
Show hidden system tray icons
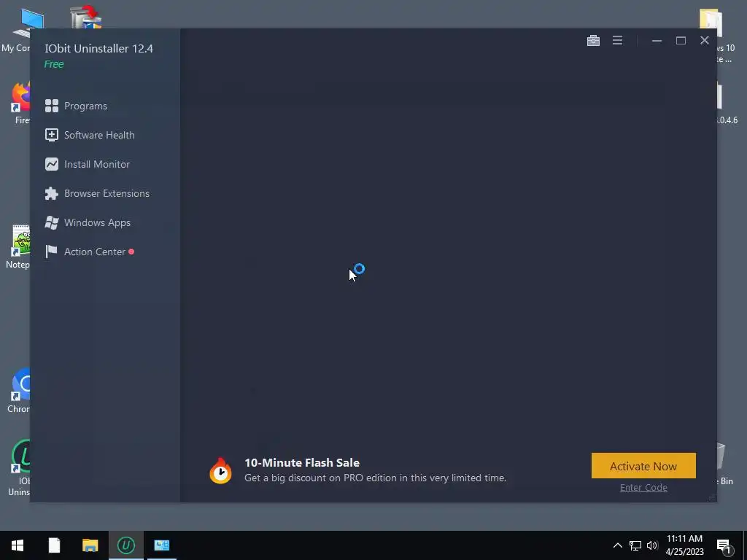(x=617, y=545)
